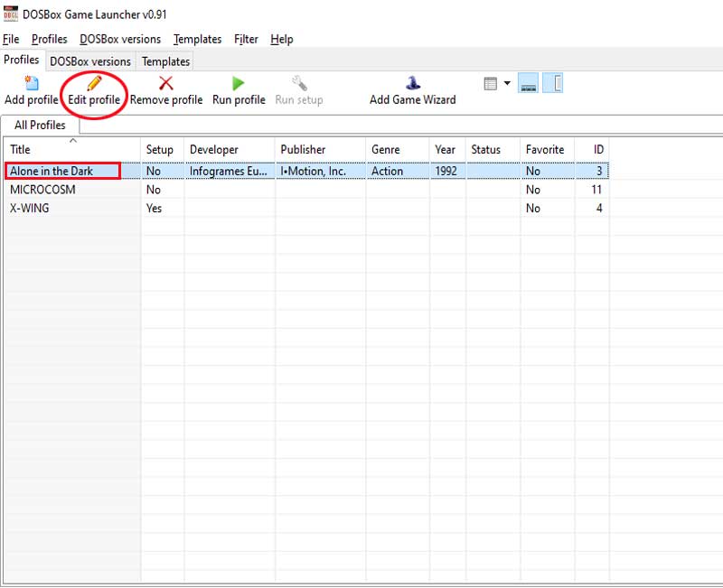
Task: Open the Help menu
Action: 282,39
